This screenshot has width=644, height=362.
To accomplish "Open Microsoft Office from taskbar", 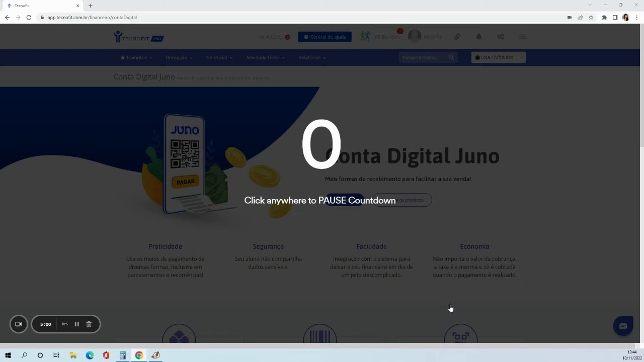I will pyautogui.click(x=106, y=355).
